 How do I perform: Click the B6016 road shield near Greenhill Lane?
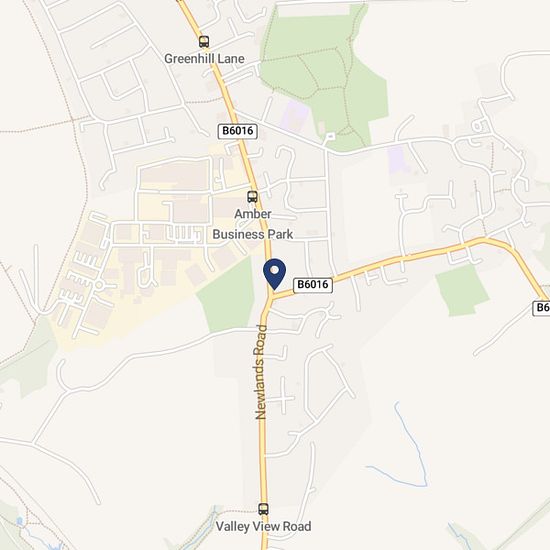coord(238,131)
